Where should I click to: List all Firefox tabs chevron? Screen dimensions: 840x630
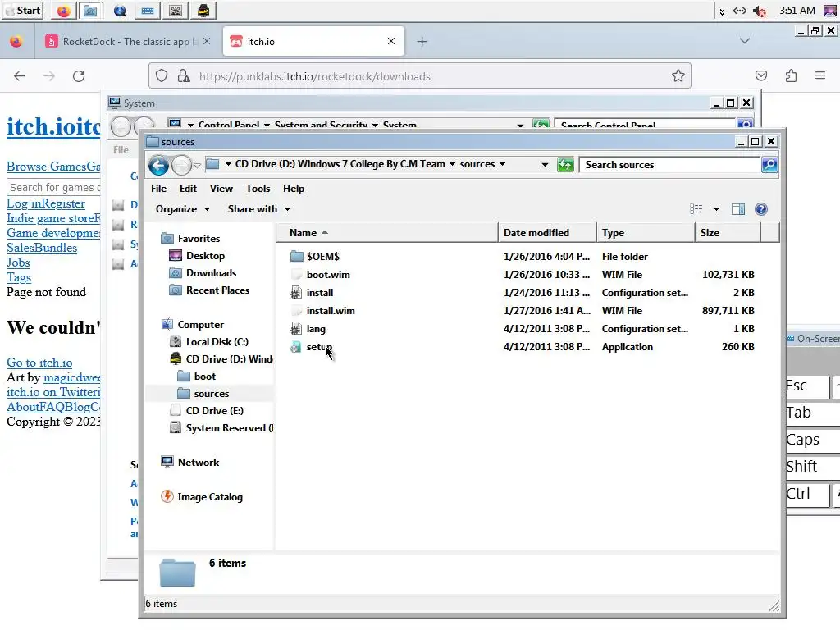click(x=745, y=41)
